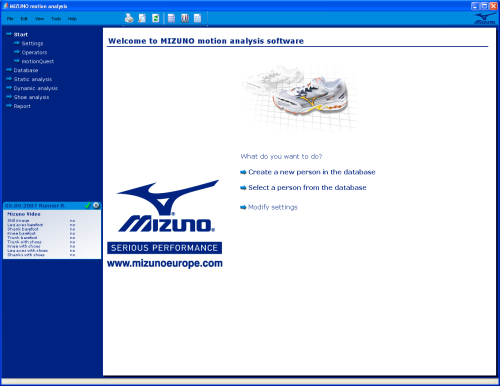The width and height of the screenshot is (500, 386).
Task: Click the What do you want to do? text
Action: (x=281, y=156)
